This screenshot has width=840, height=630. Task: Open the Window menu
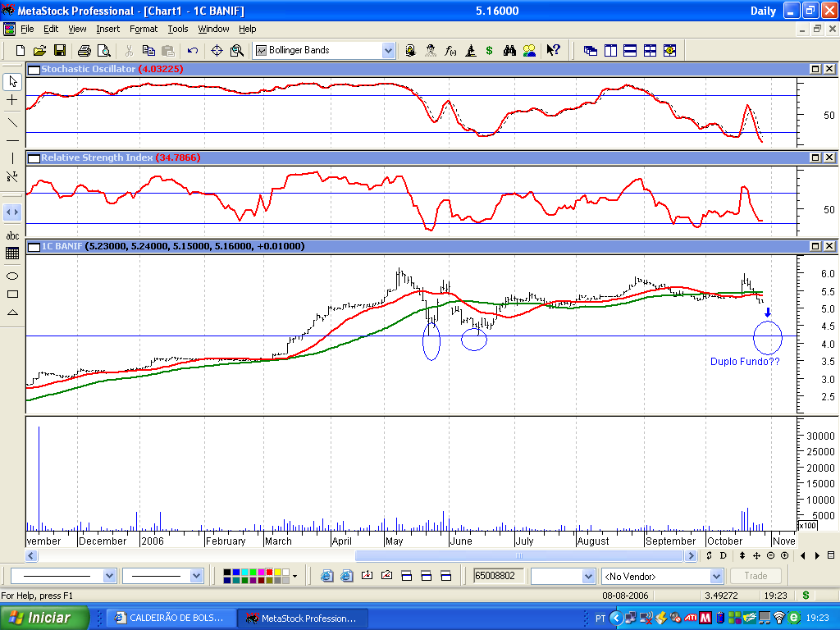[x=213, y=29]
